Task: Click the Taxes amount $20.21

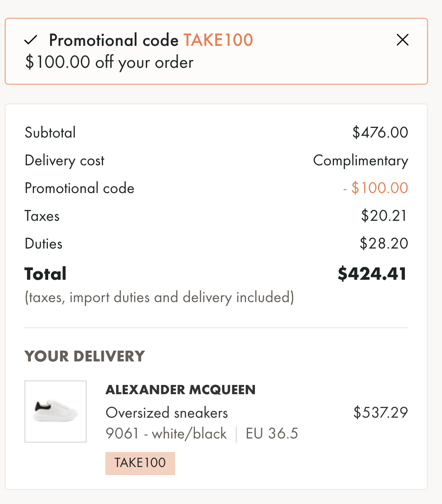Action: coord(384,216)
